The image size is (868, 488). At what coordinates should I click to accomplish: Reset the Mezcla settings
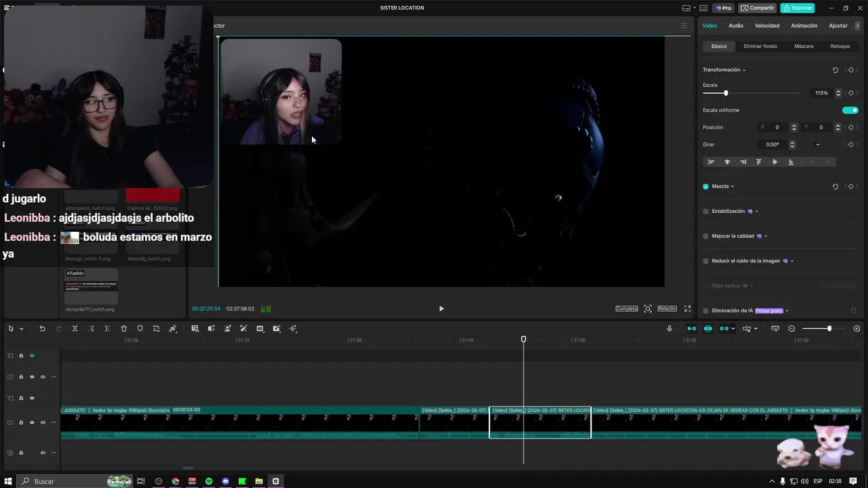click(x=835, y=186)
